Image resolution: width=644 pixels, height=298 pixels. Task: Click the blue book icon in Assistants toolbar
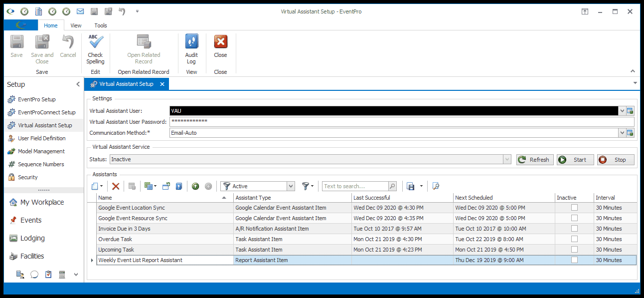click(x=178, y=186)
